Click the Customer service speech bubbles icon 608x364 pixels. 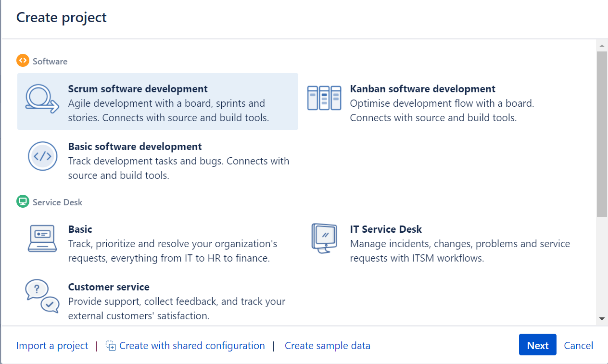(x=42, y=296)
